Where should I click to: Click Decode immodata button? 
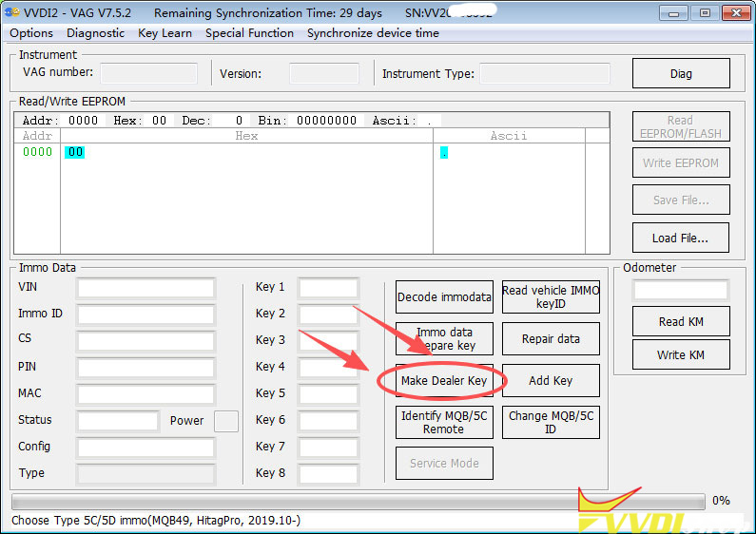[x=444, y=297]
